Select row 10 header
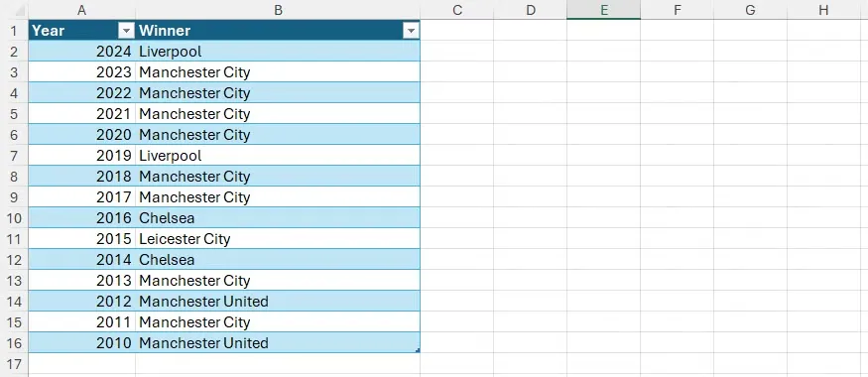Image resolution: width=868 pixels, height=377 pixels. [14, 218]
